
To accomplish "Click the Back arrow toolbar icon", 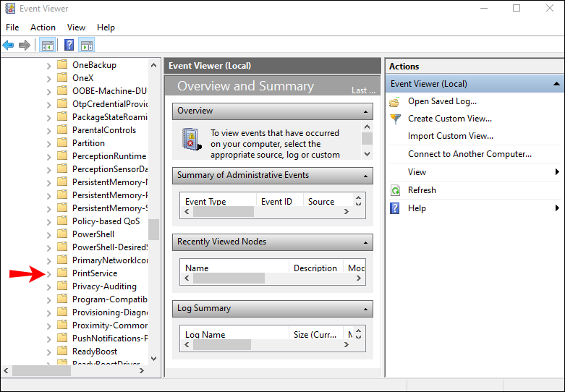I will click(x=9, y=46).
